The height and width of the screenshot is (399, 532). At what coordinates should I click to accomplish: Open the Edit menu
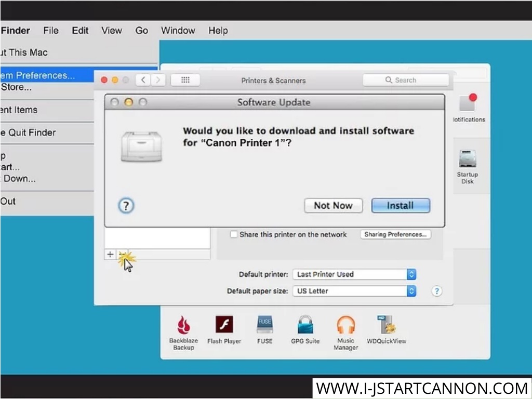(x=80, y=31)
